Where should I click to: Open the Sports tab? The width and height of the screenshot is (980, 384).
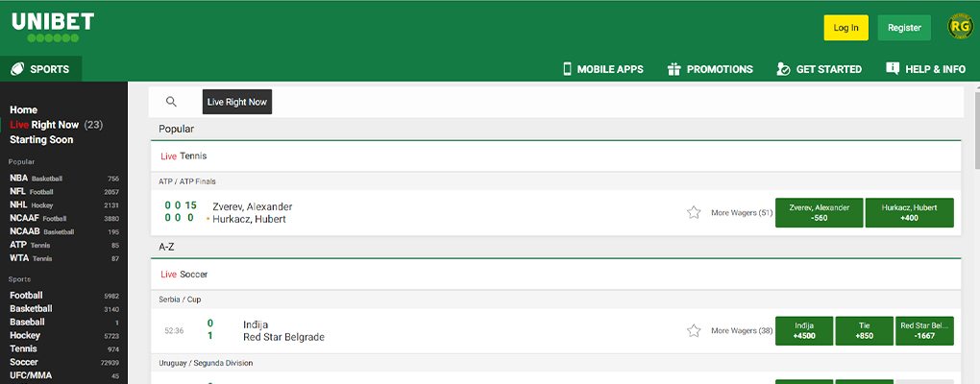pyautogui.click(x=40, y=69)
